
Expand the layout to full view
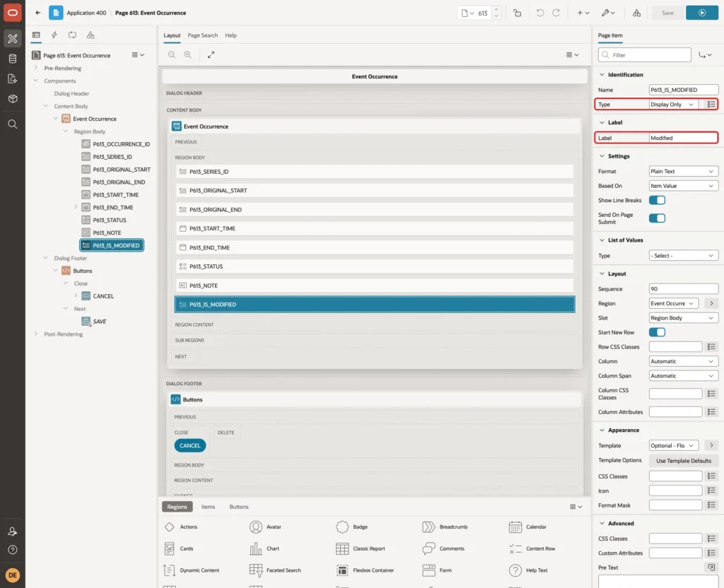pyautogui.click(x=211, y=55)
